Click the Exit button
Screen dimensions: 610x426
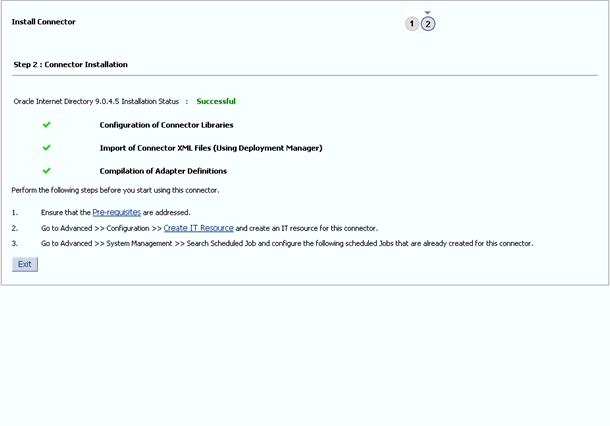[25, 265]
